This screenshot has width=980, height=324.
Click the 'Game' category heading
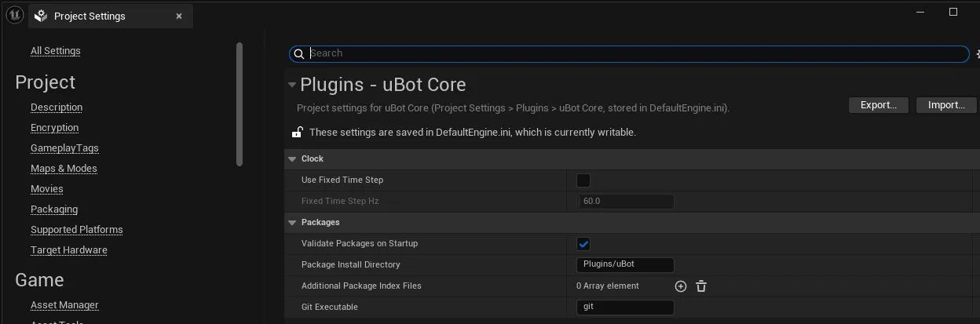(x=39, y=280)
